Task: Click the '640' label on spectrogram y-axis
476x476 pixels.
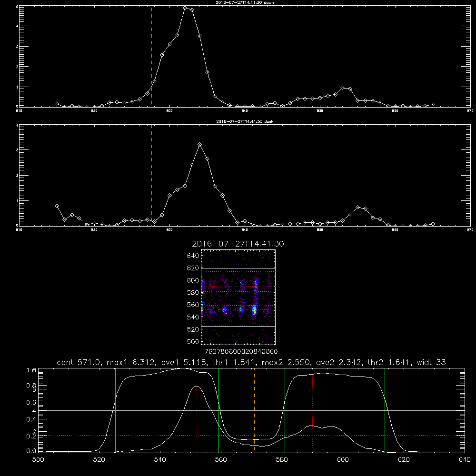Action: [x=193, y=256]
